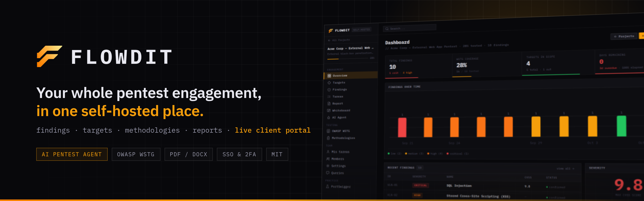Click the AI Agent robot icon

coord(329,118)
